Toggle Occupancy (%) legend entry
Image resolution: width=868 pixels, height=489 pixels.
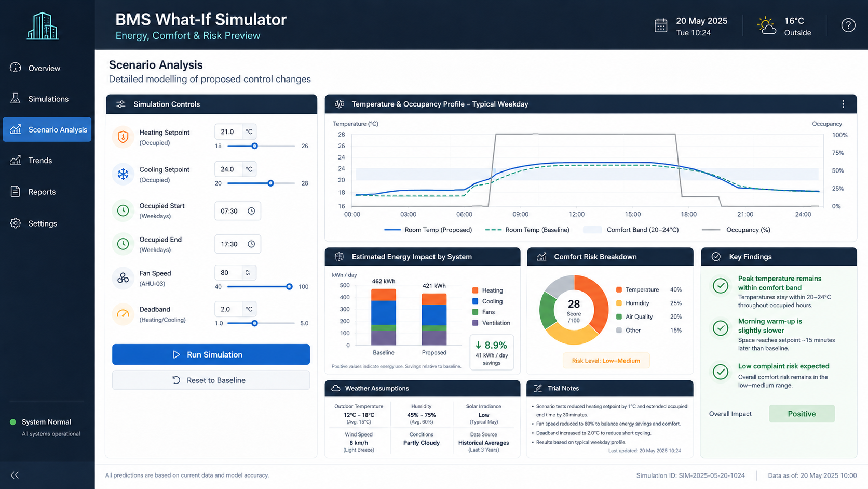736,230
